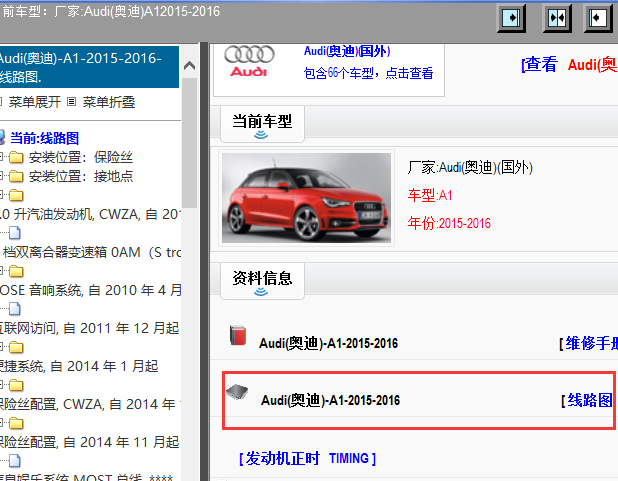Click 当前:线路图 tree root

click(x=44, y=138)
